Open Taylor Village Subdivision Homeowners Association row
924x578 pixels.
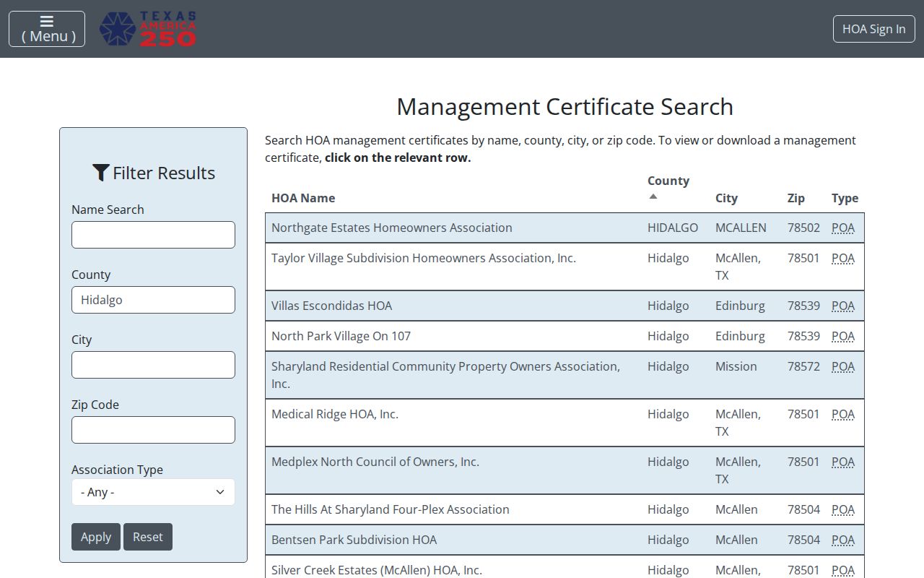click(x=565, y=267)
